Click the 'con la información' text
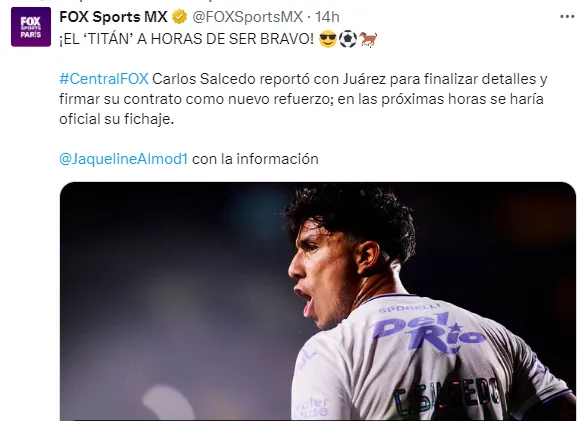 [255, 159]
